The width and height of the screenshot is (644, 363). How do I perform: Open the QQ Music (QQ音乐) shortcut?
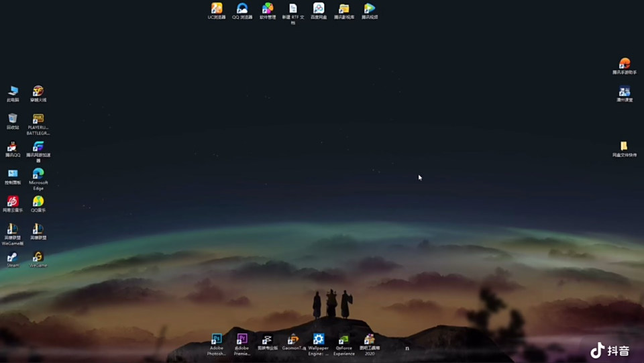[38, 204]
